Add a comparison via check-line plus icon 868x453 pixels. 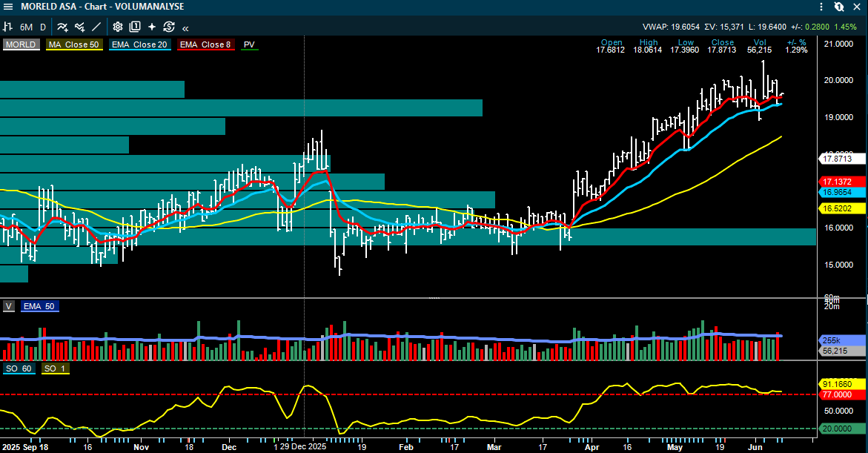[x=80, y=27]
